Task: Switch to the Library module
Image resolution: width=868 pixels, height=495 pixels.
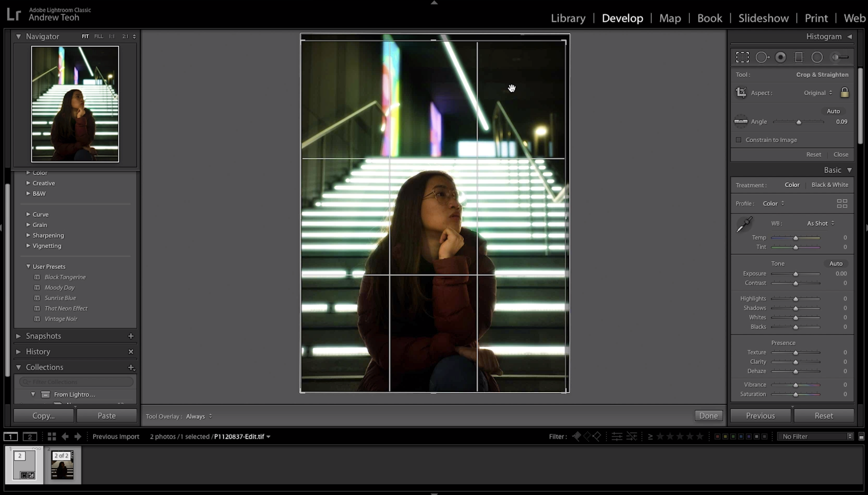Action: click(x=567, y=18)
